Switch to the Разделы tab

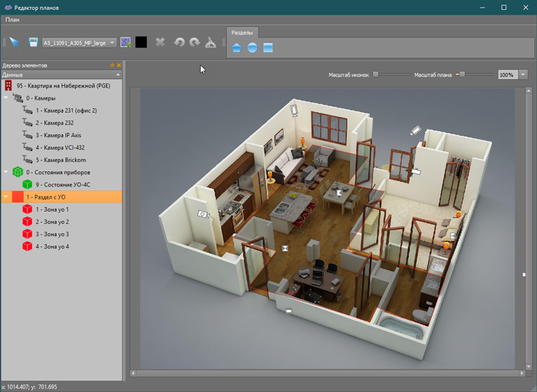coord(242,32)
